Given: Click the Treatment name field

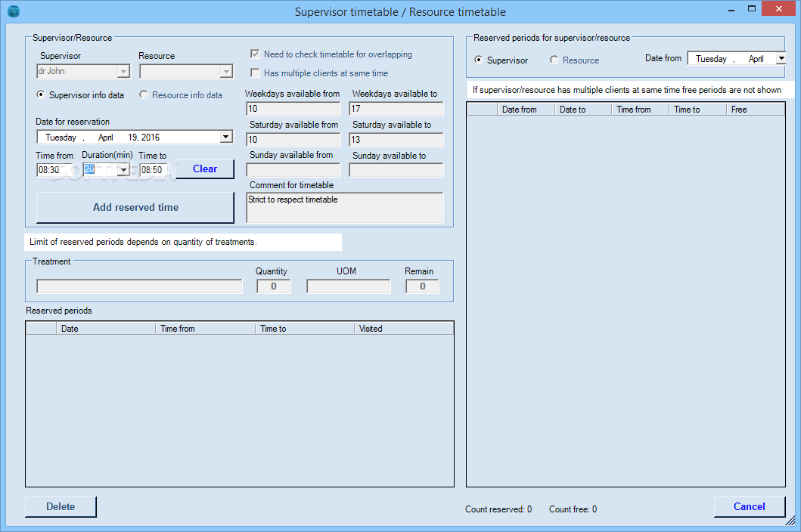Looking at the screenshot, I should coord(139,286).
